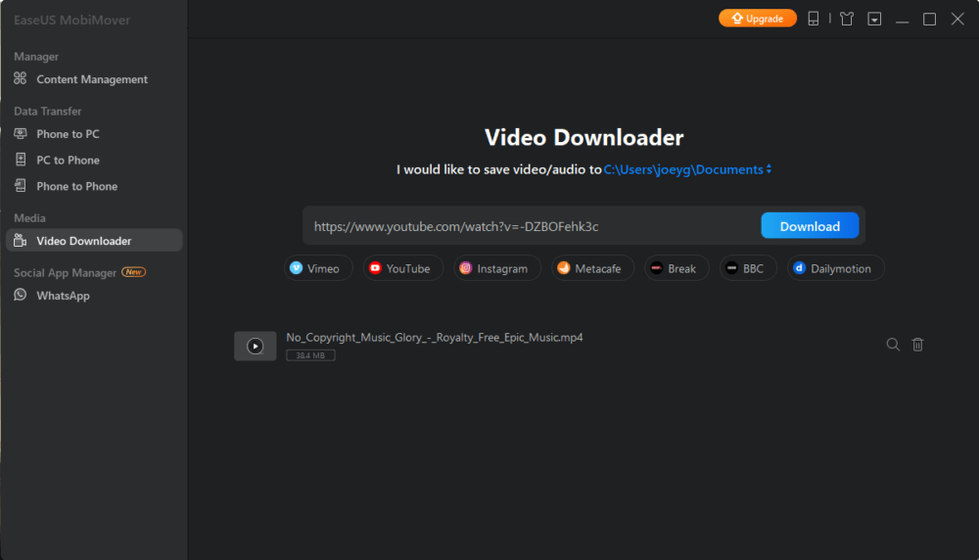
Task: Click the phone device icon in title bar
Action: pyautogui.click(x=813, y=19)
